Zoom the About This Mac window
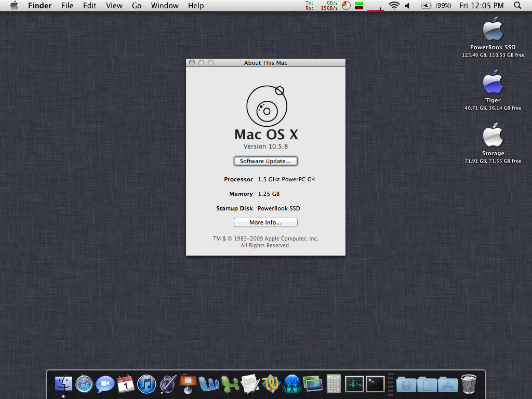 point(211,63)
